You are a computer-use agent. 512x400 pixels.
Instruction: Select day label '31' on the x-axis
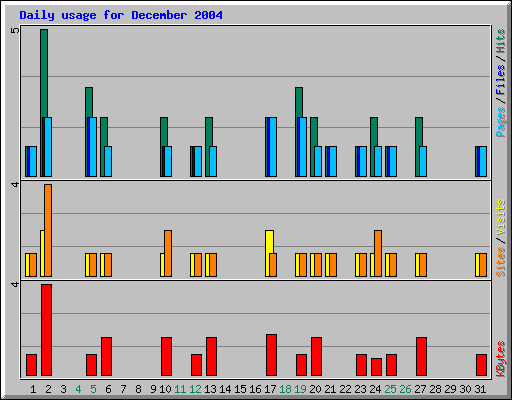pos(480,389)
